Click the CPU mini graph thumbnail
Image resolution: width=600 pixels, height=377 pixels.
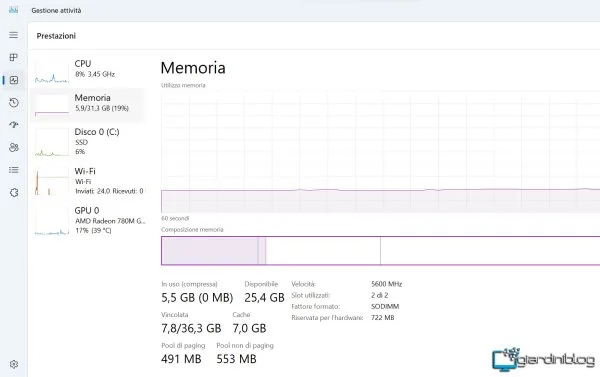pos(52,71)
